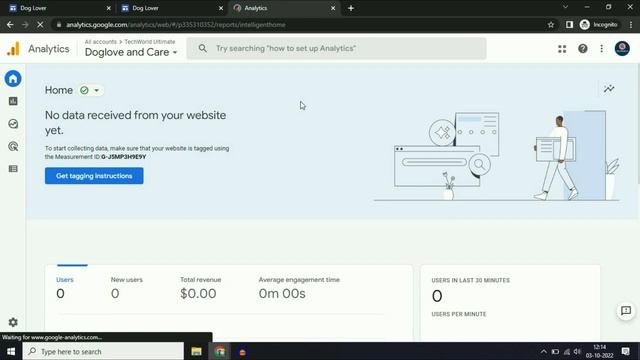Click the Analytics logo

click(x=13, y=49)
